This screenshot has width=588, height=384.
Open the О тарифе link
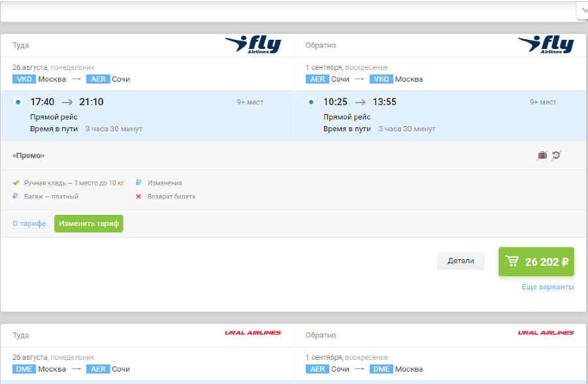click(x=29, y=223)
